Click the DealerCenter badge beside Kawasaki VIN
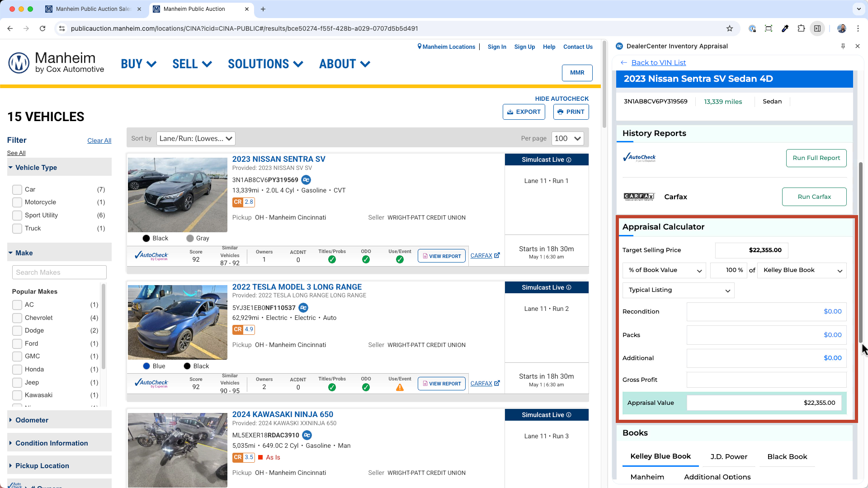Image resolution: width=868 pixels, height=488 pixels. 307,435
